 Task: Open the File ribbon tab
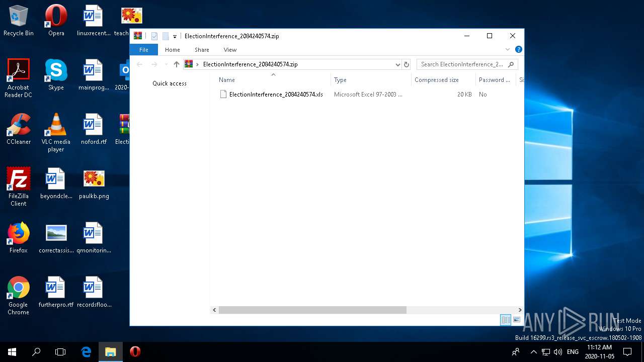point(143,50)
